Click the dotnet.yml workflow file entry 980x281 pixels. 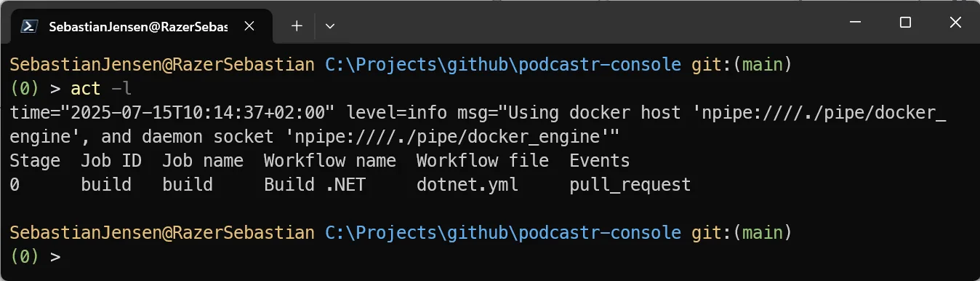tap(467, 185)
